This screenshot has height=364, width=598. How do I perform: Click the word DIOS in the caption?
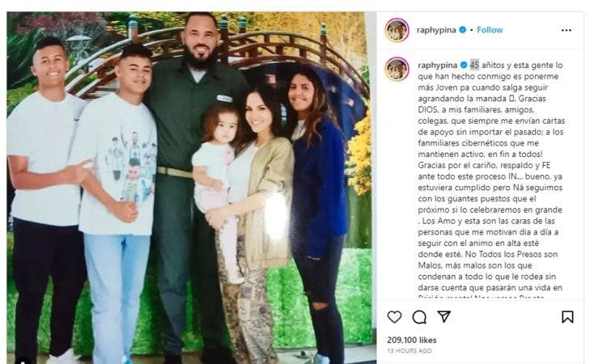tap(429, 109)
